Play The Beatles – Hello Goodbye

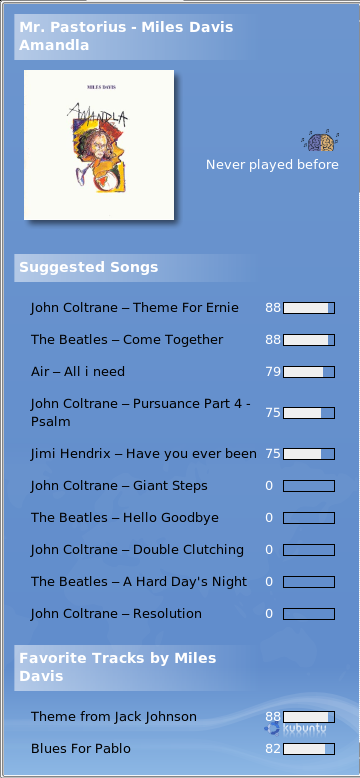pos(124,518)
